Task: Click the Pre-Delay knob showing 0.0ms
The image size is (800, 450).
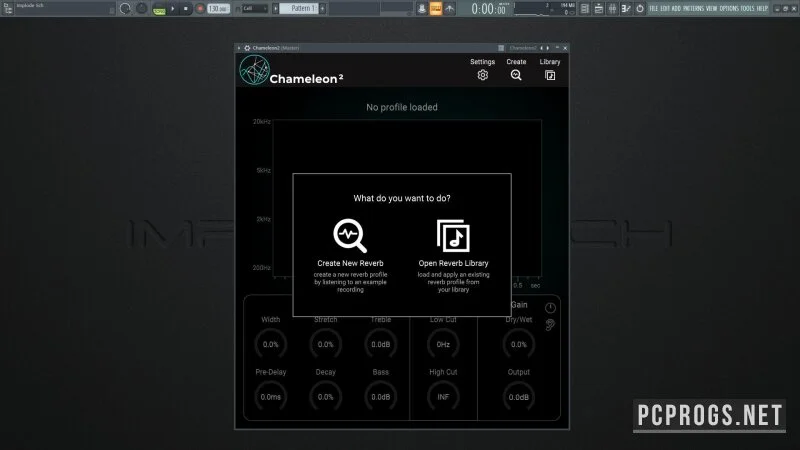Action: point(270,397)
